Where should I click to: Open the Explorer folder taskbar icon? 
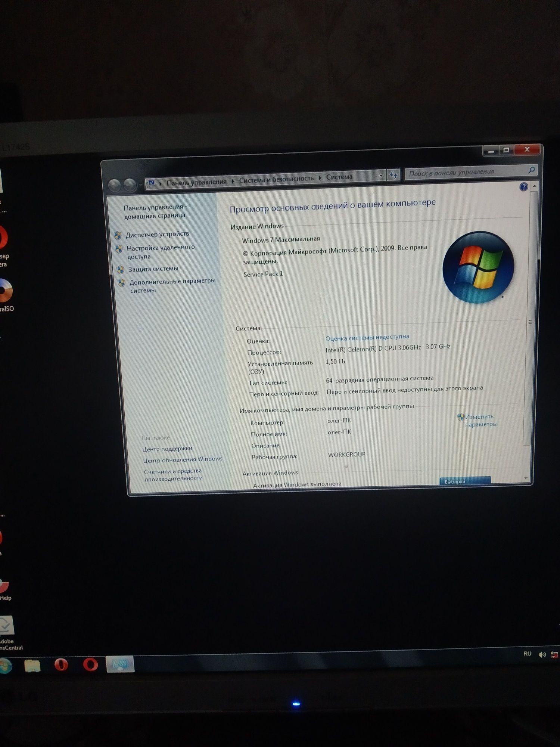pos(32,665)
